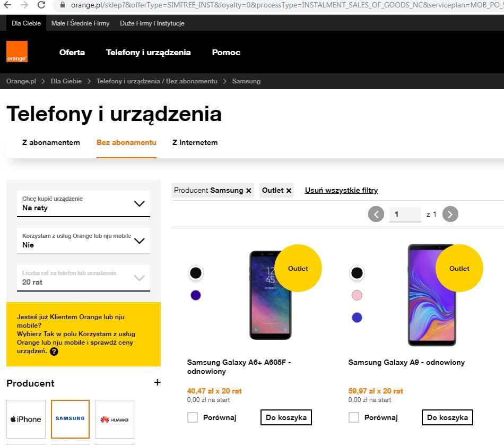Tick Porównaj for Galaxy A6+
504x445 pixels.
tap(193, 417)
